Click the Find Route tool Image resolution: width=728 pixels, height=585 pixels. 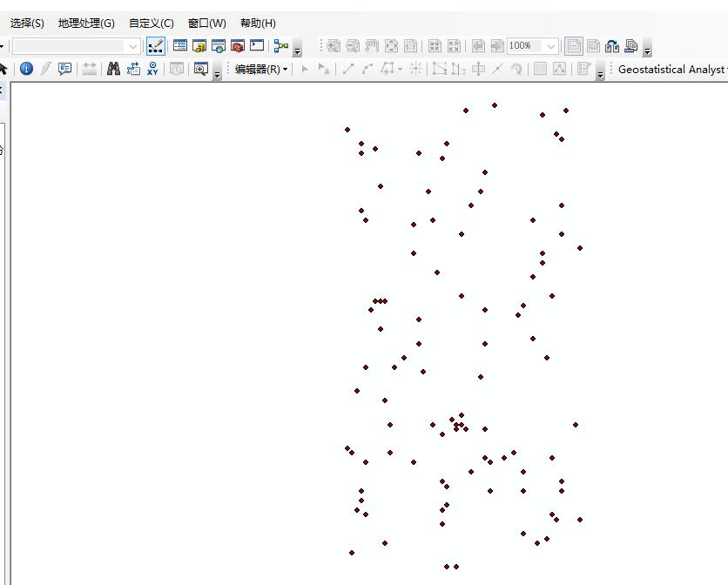point(133,69)
